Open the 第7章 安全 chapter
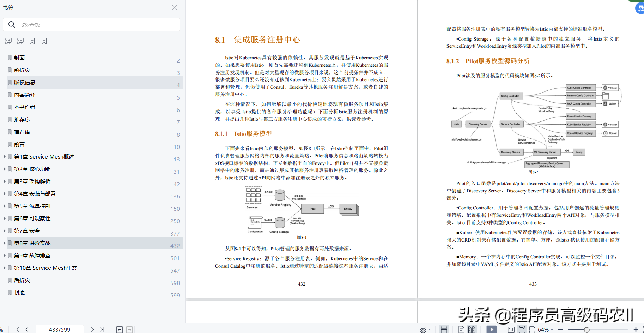644x333 pixels. click(27, 231)
